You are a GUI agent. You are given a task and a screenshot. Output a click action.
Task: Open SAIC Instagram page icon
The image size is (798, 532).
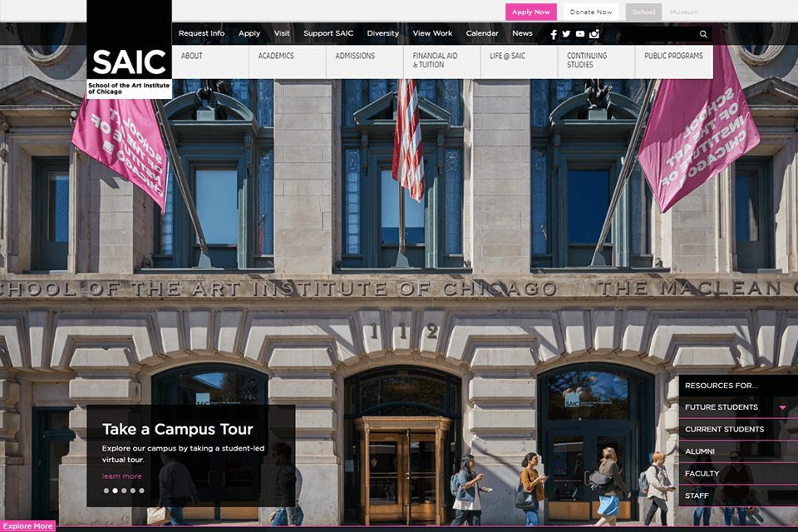(594, 34)
